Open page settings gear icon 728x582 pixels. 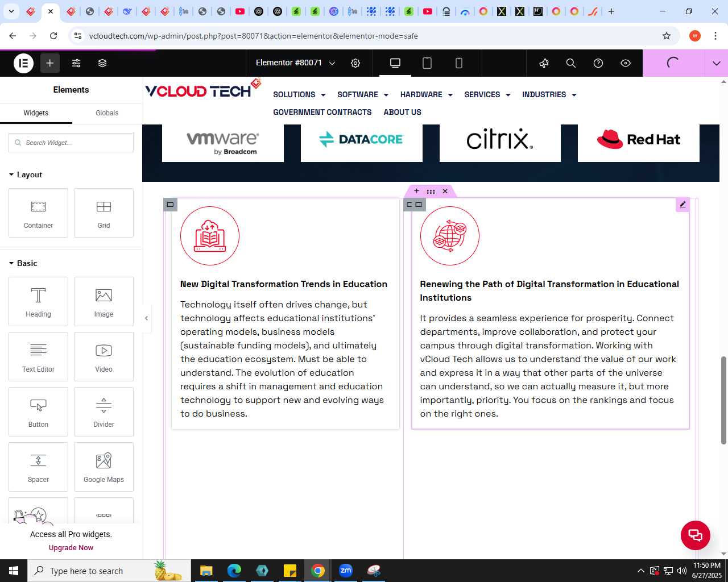[x=355, y=63]
